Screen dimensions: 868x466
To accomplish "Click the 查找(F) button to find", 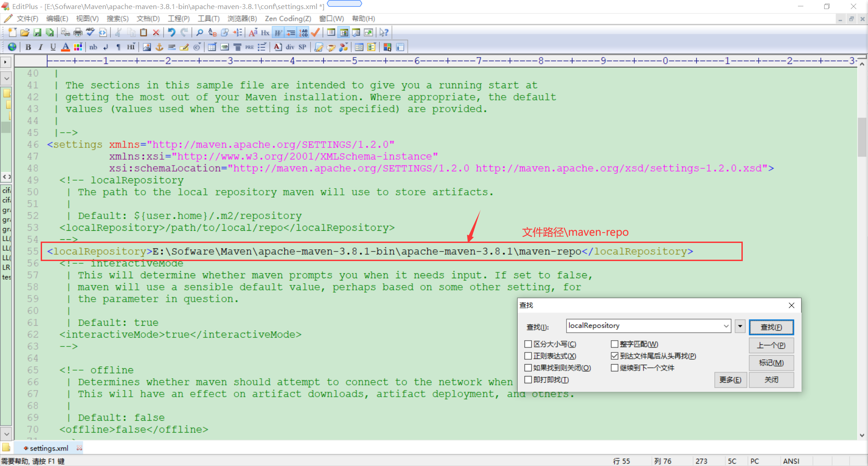I will tap(771, 327).
